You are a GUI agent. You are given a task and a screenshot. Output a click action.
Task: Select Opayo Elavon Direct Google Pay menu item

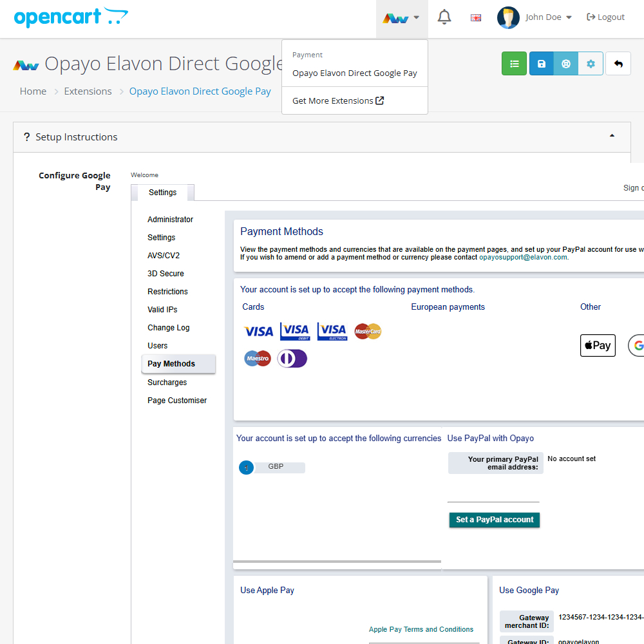tap(354, 73)
